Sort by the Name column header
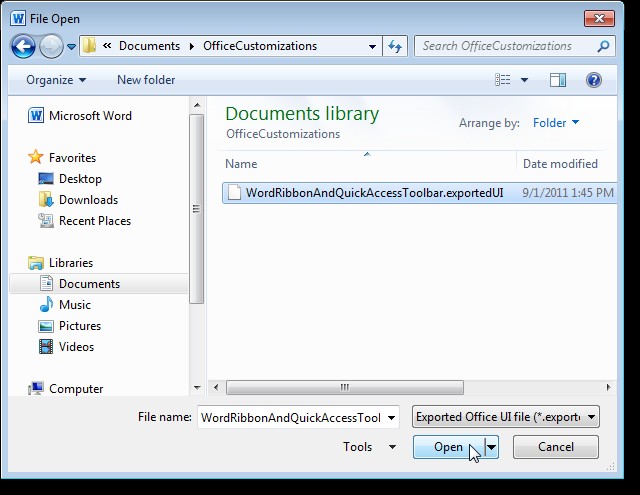This screenshot has width=640, height=495. [241, 164]
